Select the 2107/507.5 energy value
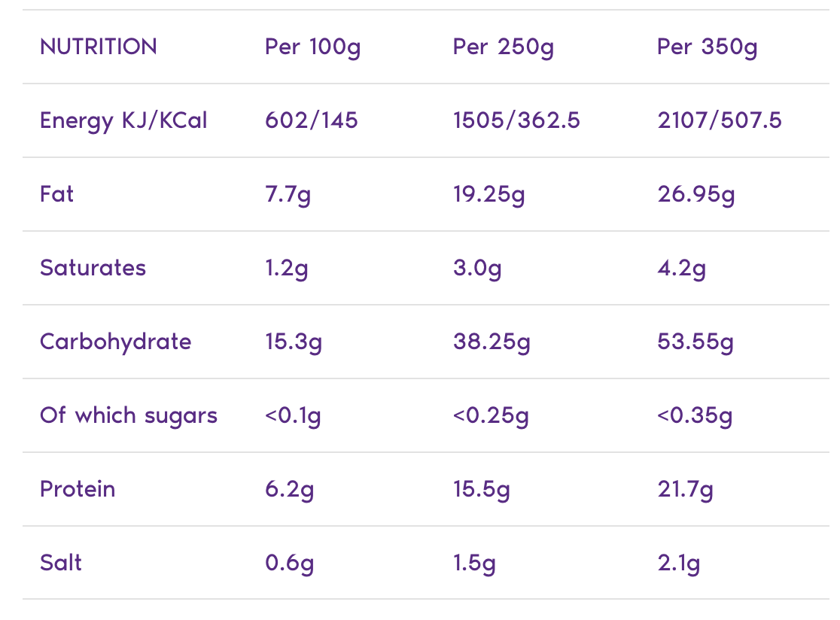 [x=720, y=120]
